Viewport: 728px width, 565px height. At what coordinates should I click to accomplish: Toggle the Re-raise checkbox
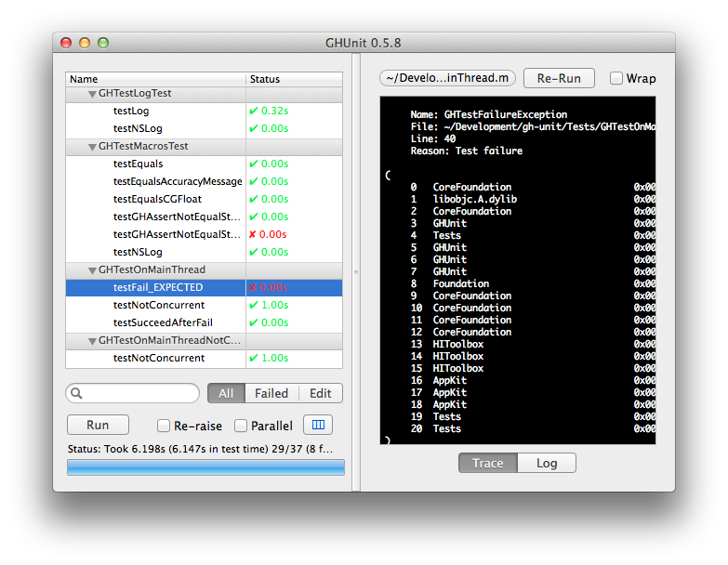coord(164,426)
